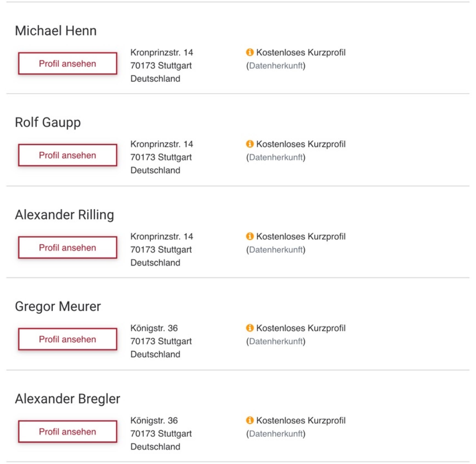Click the info icon in Alexander Bregler's entry

point(249,420)
